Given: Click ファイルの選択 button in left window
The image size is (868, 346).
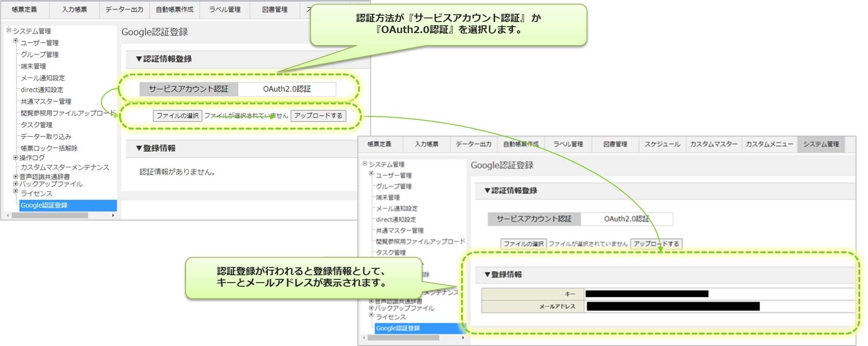Looking at the screenshot, I should [x=177, y=116].
